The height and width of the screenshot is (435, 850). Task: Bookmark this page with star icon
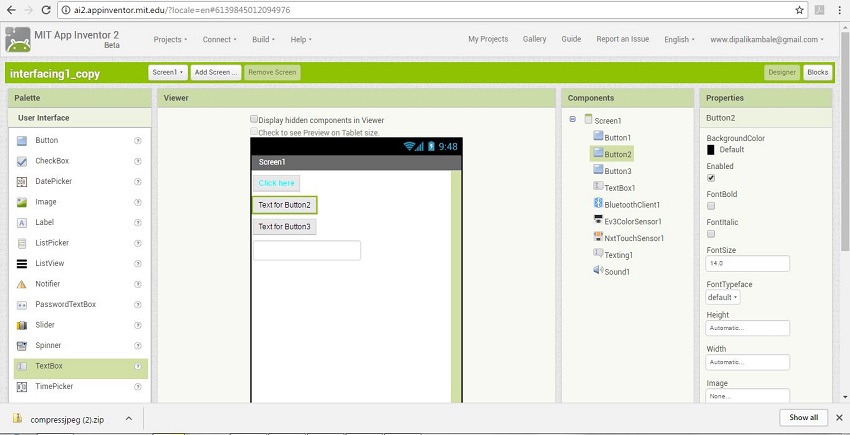coord(800,10)
